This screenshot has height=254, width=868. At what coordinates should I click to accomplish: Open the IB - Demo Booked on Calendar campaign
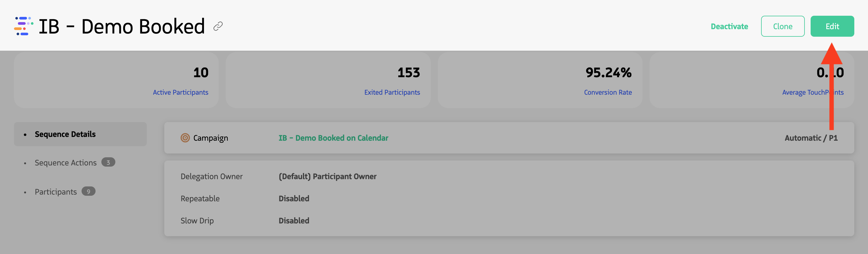[x=333, y=138]
